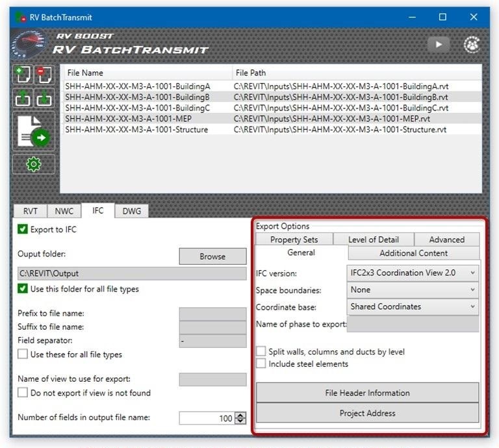Open the IFC version dropdown
This screenshot has height=448, width=499.
(413, 273)
